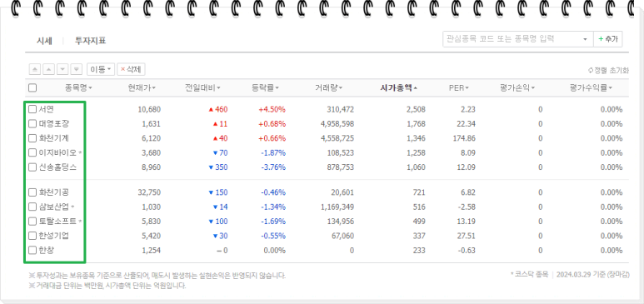This screenshot has height=304, width=644.
Task: Check the box for 토탈소프트
Action: point(32,222)
